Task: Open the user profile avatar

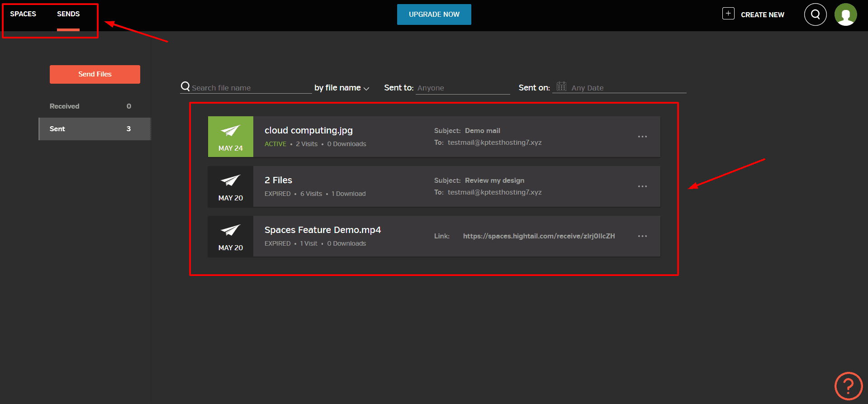Action: pos(845,14)
